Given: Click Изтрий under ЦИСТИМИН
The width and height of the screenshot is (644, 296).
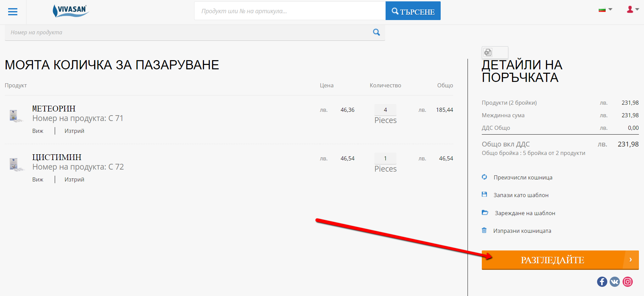Looking at the screenshot, I should [74, 179].
